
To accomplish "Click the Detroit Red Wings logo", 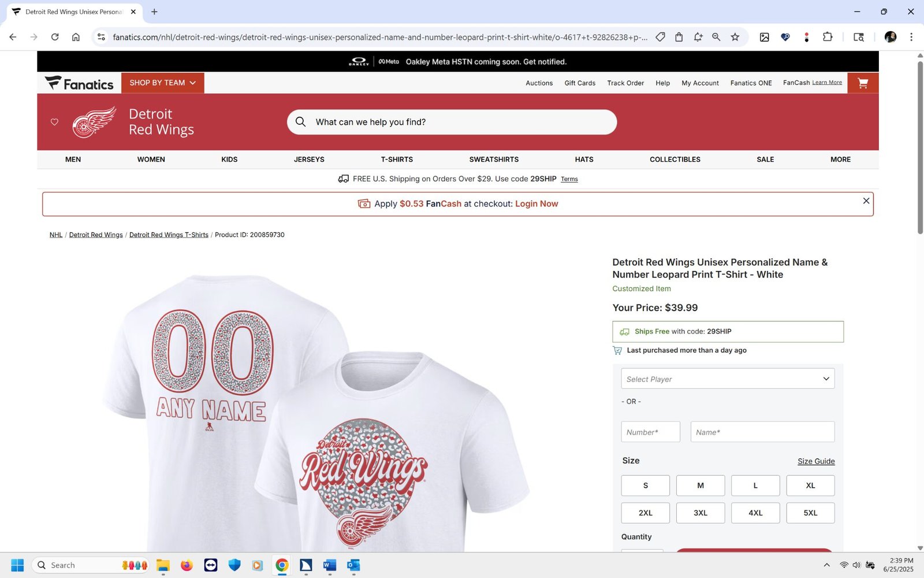I will (x=94, y=122).
